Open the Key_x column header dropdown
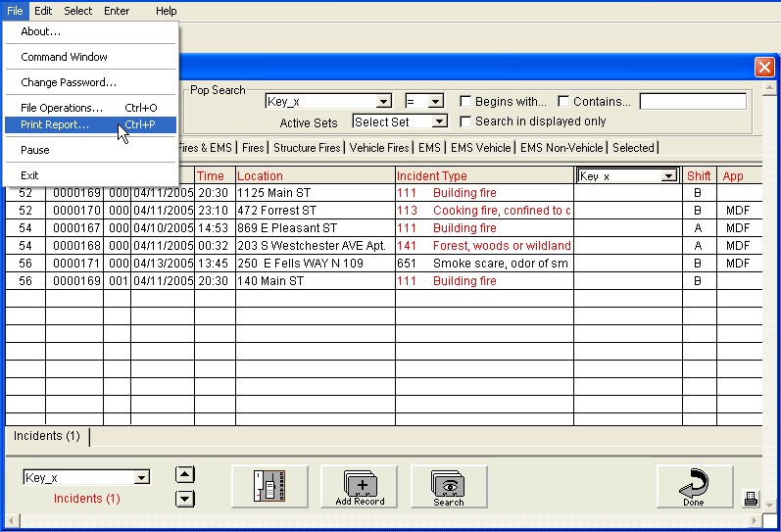Viewport: 781px width, 532px height. click(x=668, y=175)
